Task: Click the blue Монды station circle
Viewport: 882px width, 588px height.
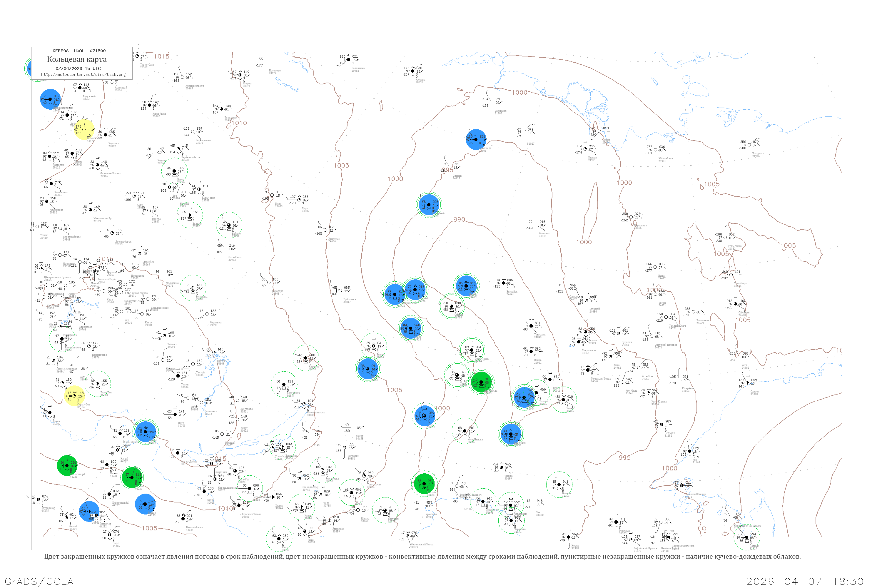Action: tap(146, 432)
